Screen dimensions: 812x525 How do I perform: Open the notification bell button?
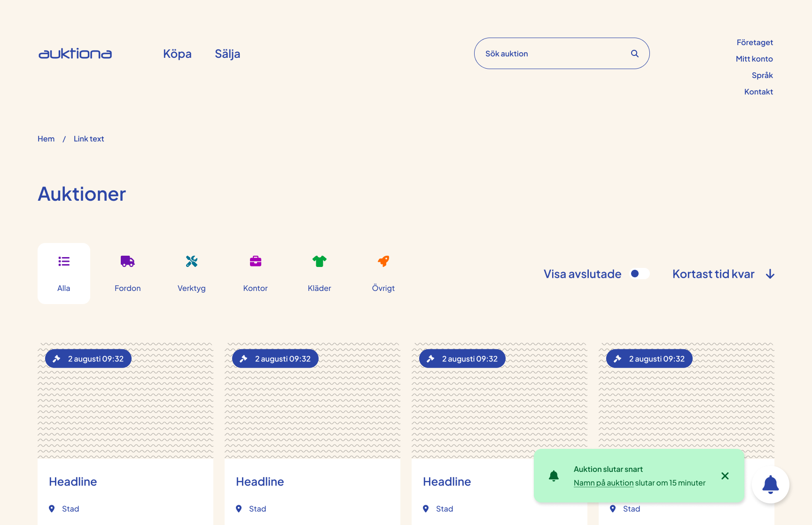pyautogui.click(x=771, y=484)
